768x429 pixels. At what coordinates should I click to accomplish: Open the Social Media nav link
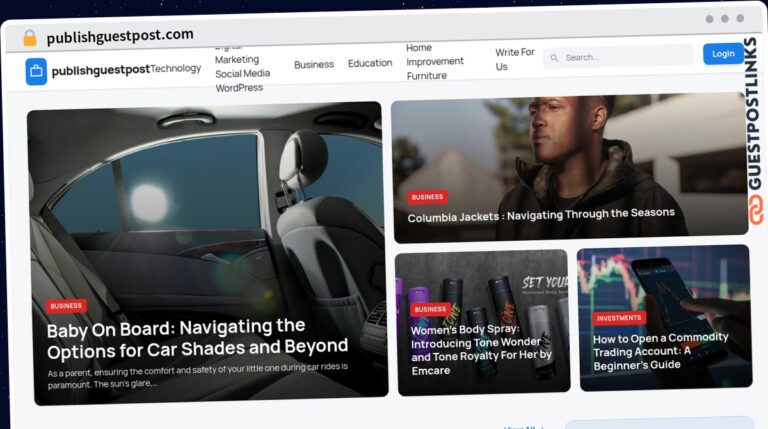click(243, 73)
